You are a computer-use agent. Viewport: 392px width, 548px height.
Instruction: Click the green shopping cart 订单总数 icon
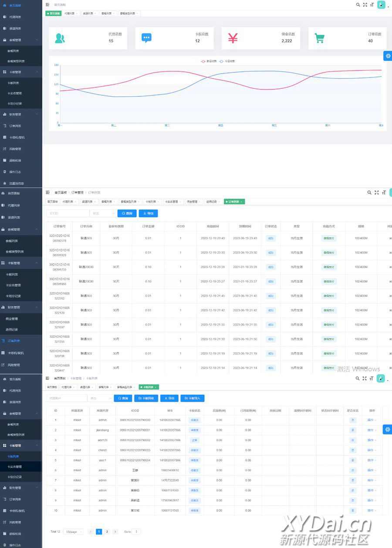(x=320, y=38)
